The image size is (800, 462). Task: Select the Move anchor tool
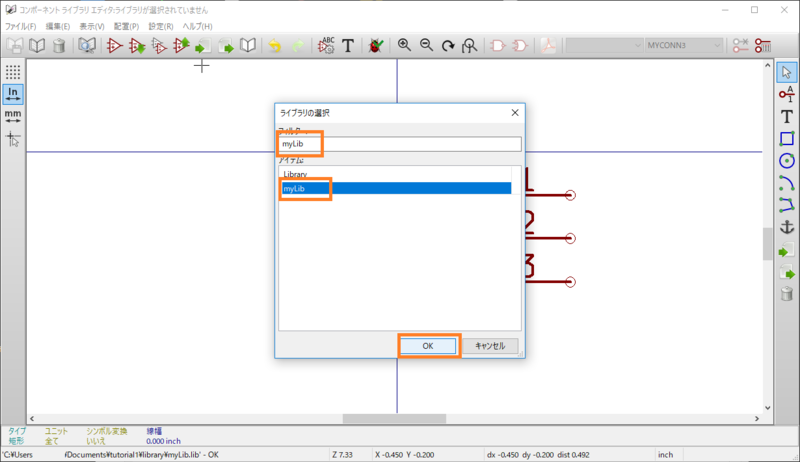point(786,227)
